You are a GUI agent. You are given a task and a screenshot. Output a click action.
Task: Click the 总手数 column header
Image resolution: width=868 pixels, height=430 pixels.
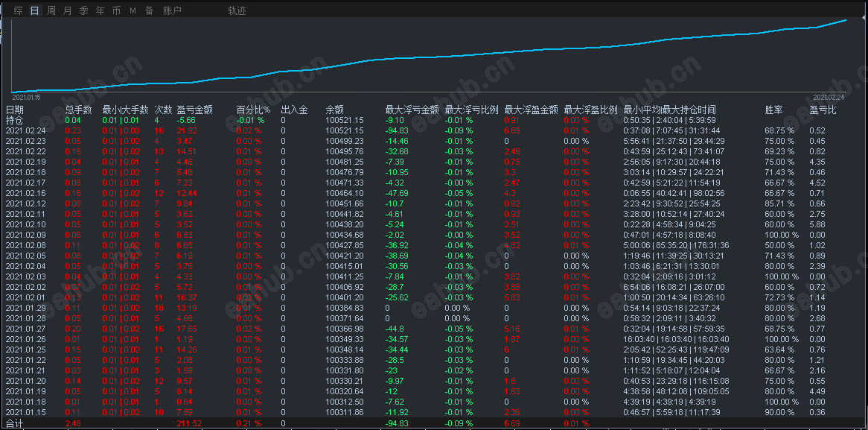pyautogui.click(x=79, y=110)
